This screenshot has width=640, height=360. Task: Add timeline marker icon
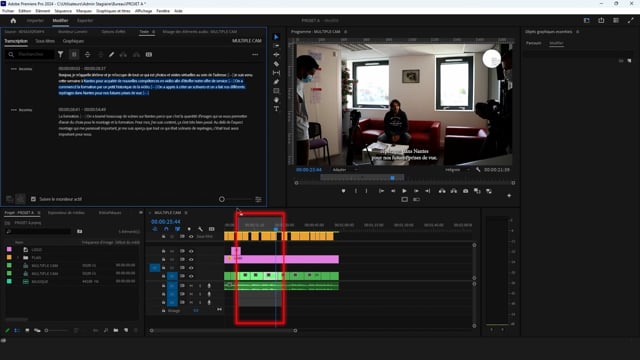[x=189, y=229]
